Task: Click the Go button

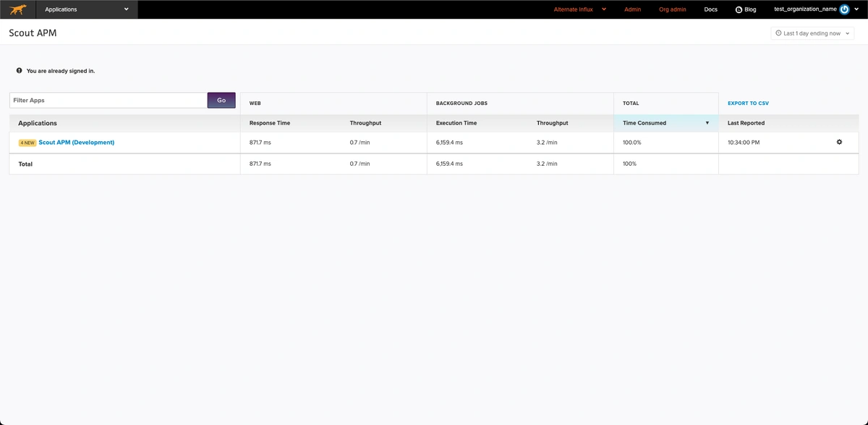Action: [221, 100]
